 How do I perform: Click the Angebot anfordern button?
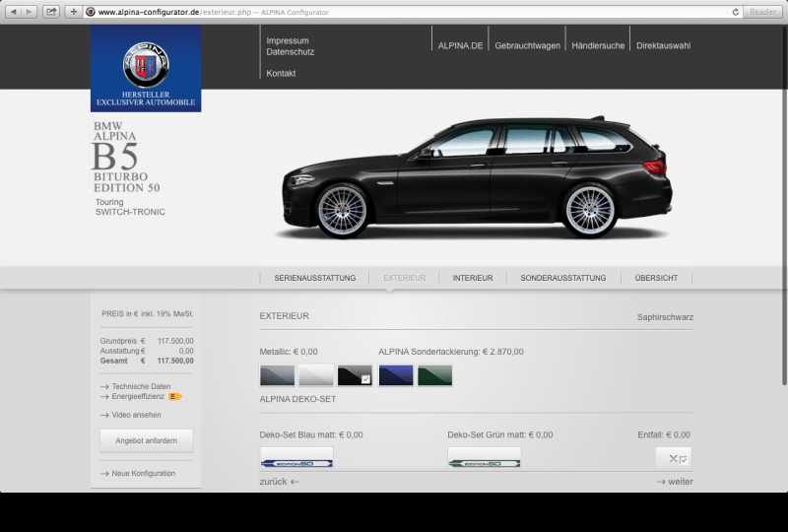click(146, 441)
